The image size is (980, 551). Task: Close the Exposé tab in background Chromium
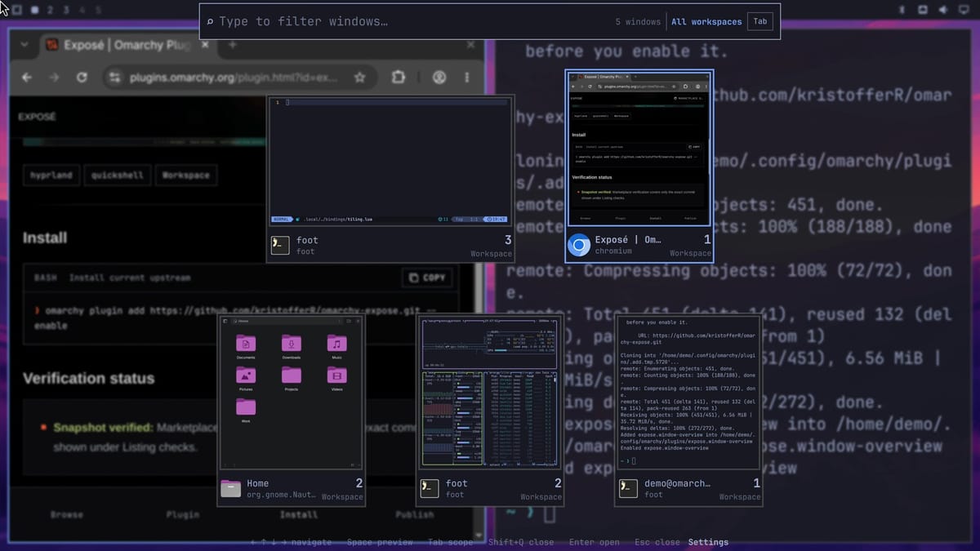[x=204, y=45]
